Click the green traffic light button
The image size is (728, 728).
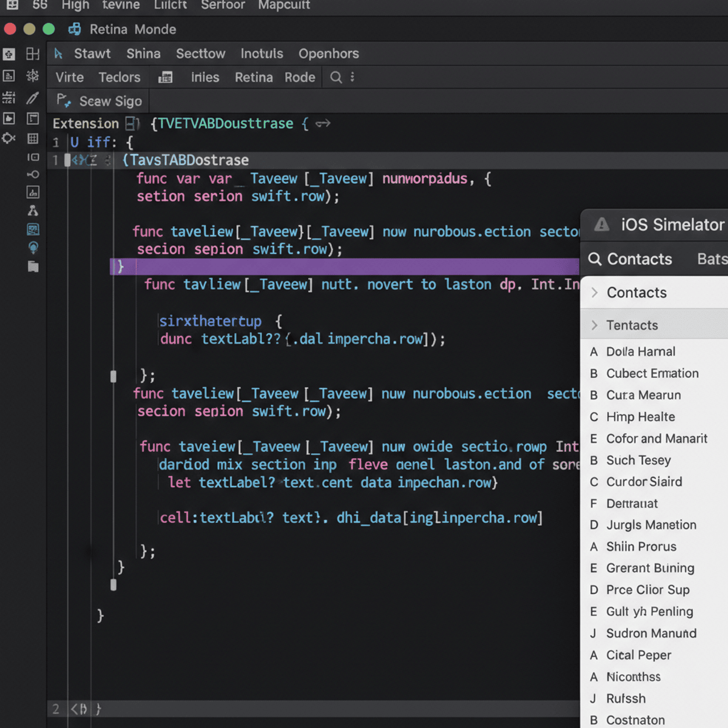pyautogui.click(x=49, y=29)
